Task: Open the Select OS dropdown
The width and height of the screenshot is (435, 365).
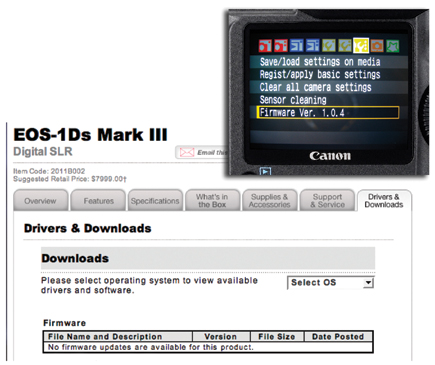Action: (331, 283)
